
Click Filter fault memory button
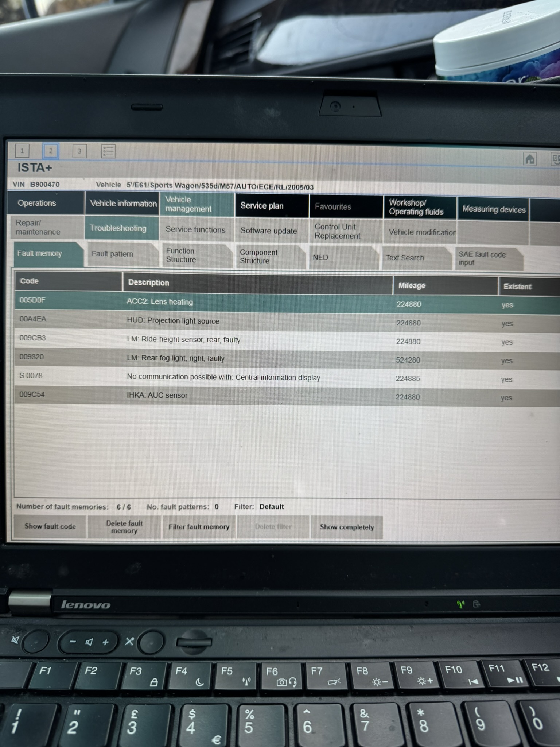[199, 527]
